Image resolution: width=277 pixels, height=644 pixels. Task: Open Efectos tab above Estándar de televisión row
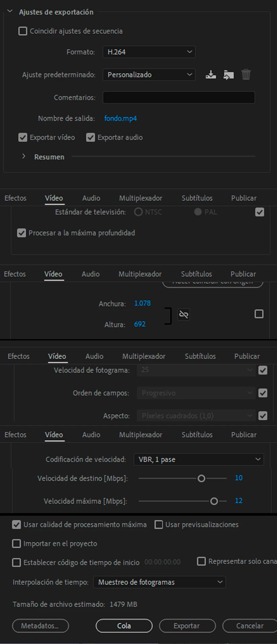click(x=15, y=198)
